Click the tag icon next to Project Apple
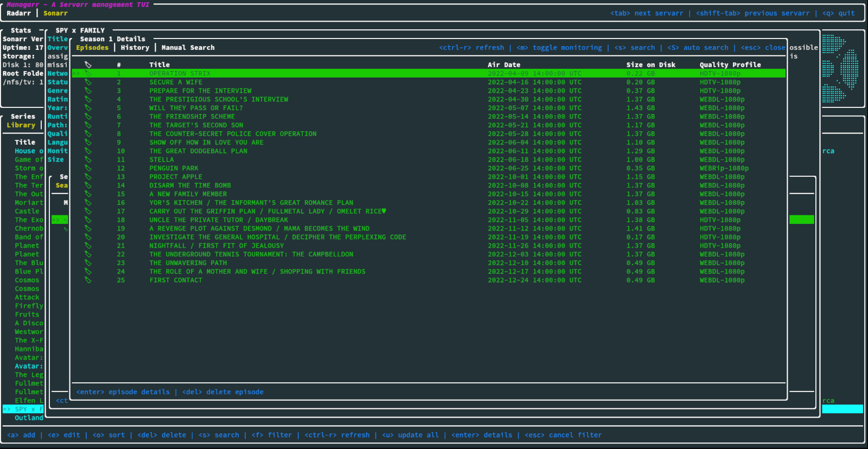The height and width of the screenshot is (449, 868). pos(88,177)
